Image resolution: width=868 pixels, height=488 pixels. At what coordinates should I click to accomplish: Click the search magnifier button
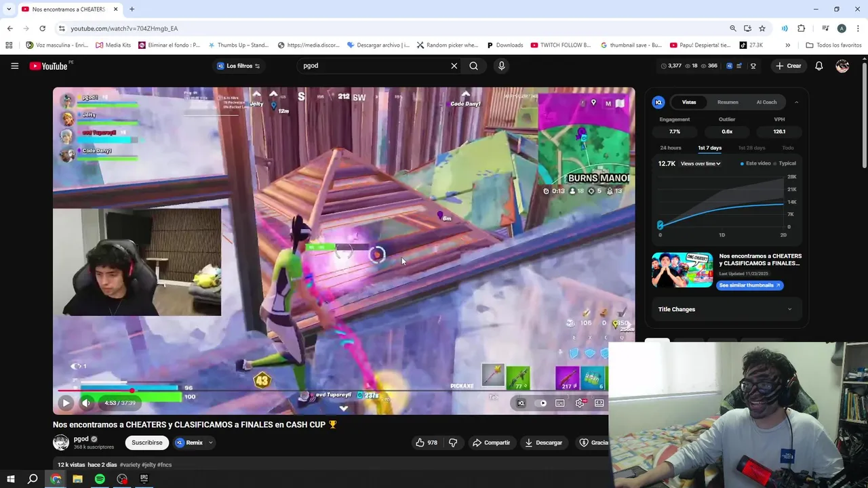474,66
